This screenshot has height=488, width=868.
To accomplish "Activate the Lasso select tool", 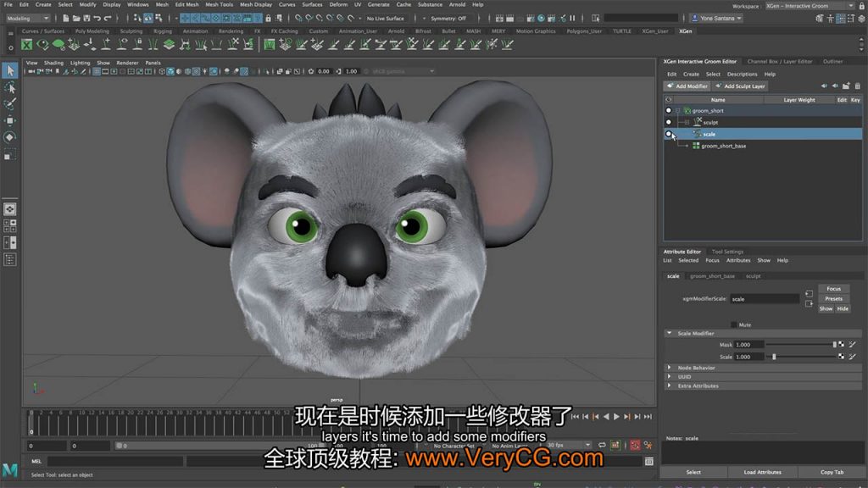I will tap(10, 87).
